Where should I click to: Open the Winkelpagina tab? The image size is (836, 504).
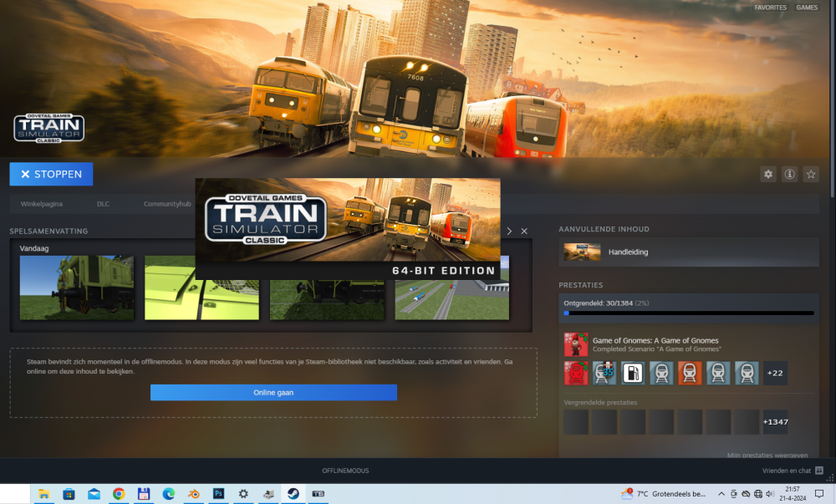click(42, 204)
